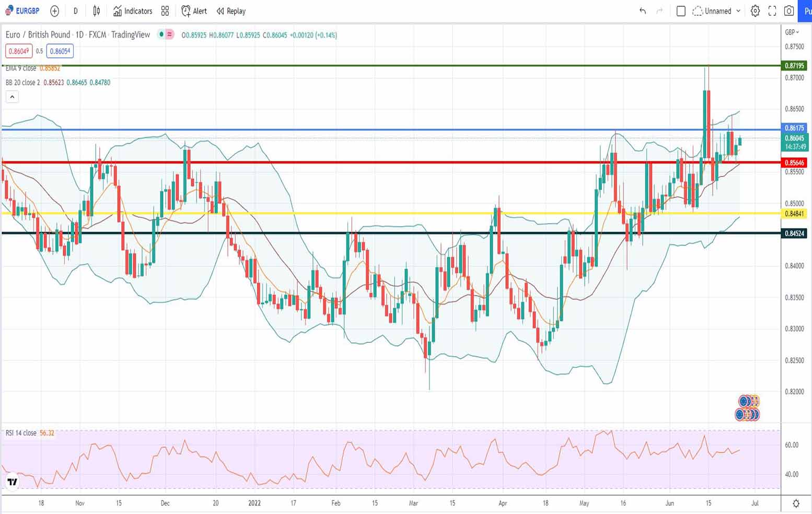Start bar Replay mode
Screen dimensions: 812x514
click(x=231, y=11)
